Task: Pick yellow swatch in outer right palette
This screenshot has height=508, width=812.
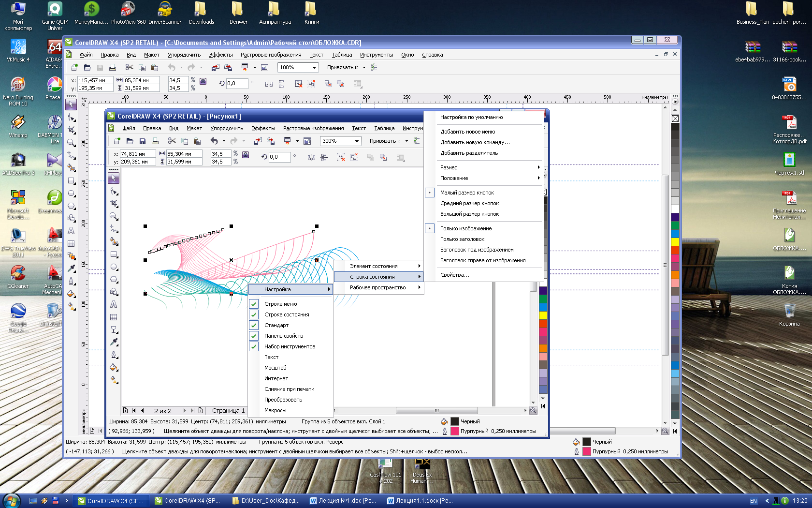Action: click(x=675, y=241)
